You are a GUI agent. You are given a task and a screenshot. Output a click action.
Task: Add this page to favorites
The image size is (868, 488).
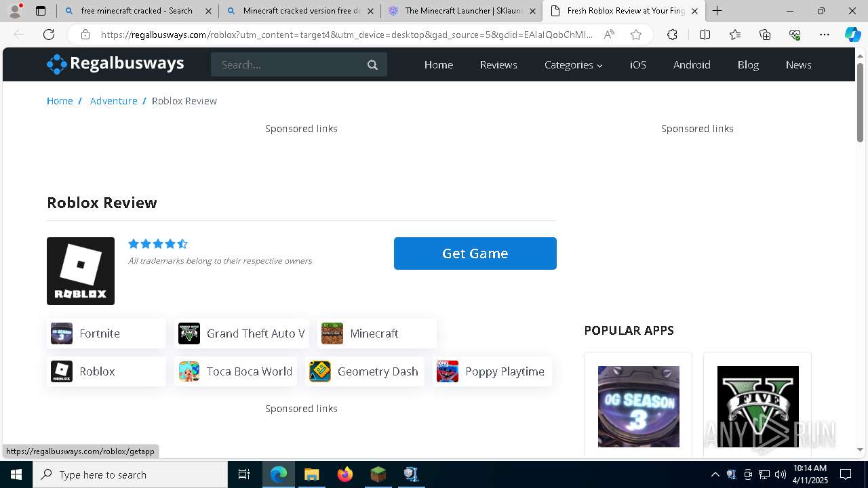tap(635, 35)
